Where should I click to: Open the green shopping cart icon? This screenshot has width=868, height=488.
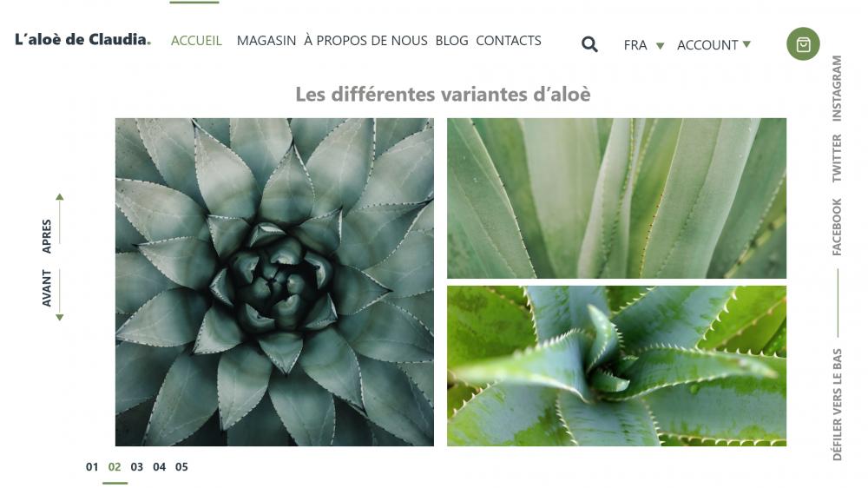tap(803, 43)
